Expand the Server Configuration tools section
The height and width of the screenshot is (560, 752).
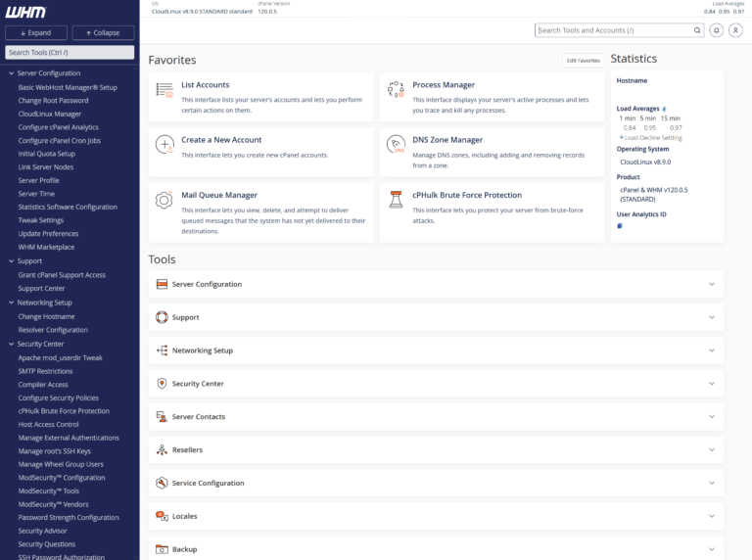point(712,284)
